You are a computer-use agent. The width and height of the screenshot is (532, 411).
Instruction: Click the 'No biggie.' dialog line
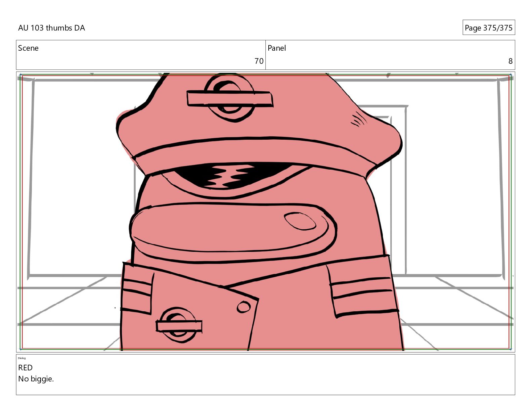[x=36, y=379]
